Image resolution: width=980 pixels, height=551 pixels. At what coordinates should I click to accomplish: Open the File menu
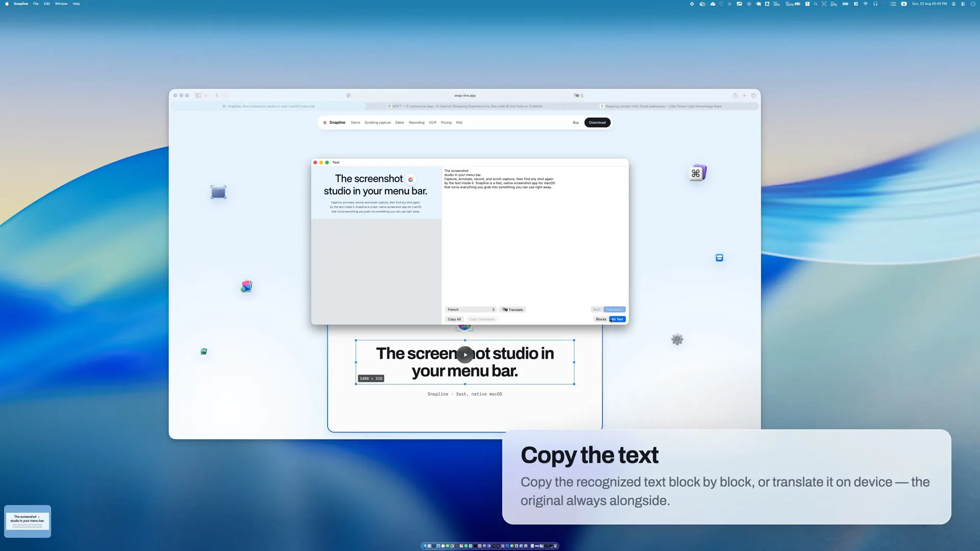click(x=36, y=4)
